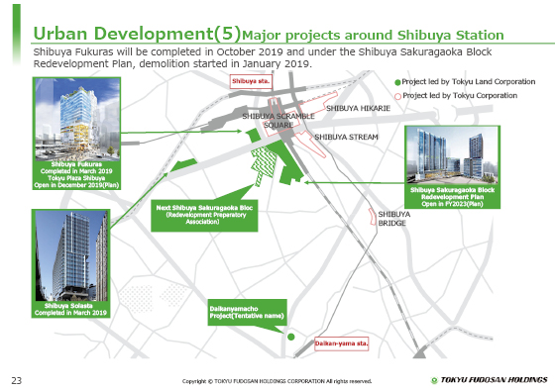Click the page number 23
The image size is (555, 392).
tap(17, 381)
